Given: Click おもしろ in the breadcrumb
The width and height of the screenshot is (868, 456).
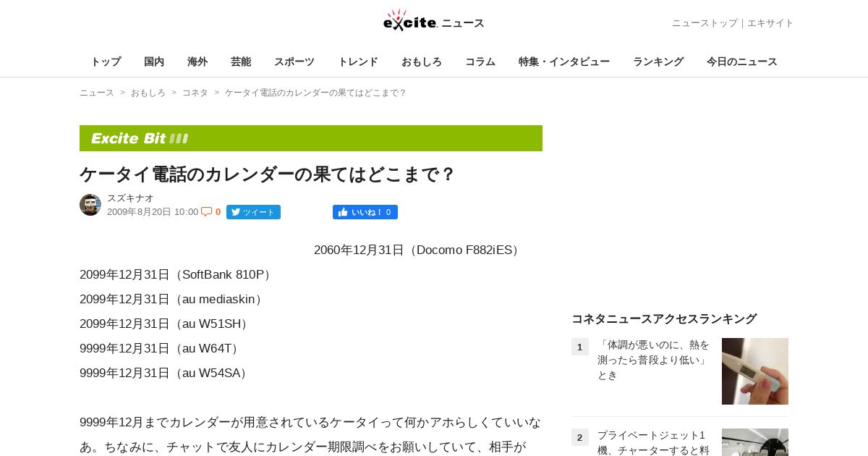Looking at the screenshot, I should coord(148,93).
